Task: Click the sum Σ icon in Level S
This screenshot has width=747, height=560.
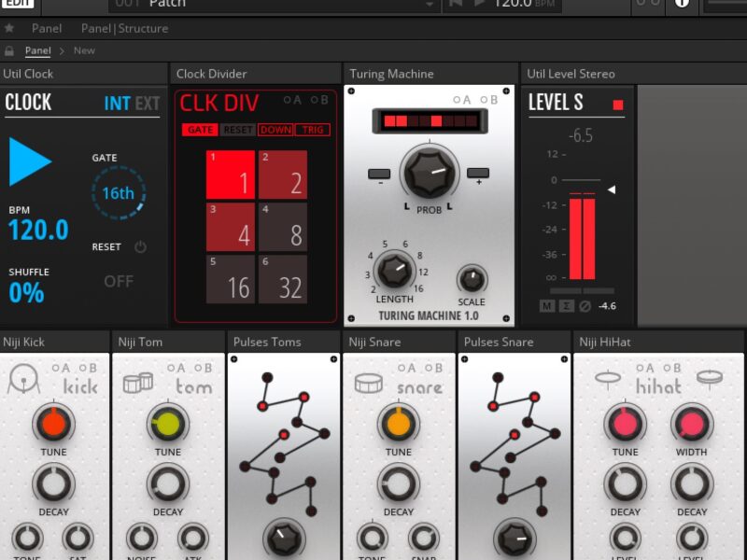Action: 565,306
